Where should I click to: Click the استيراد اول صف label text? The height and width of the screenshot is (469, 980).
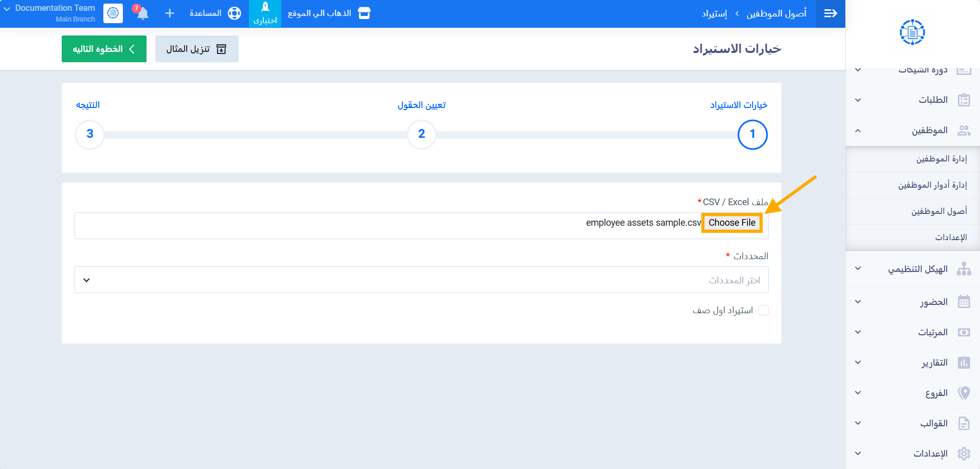point(722,310)
